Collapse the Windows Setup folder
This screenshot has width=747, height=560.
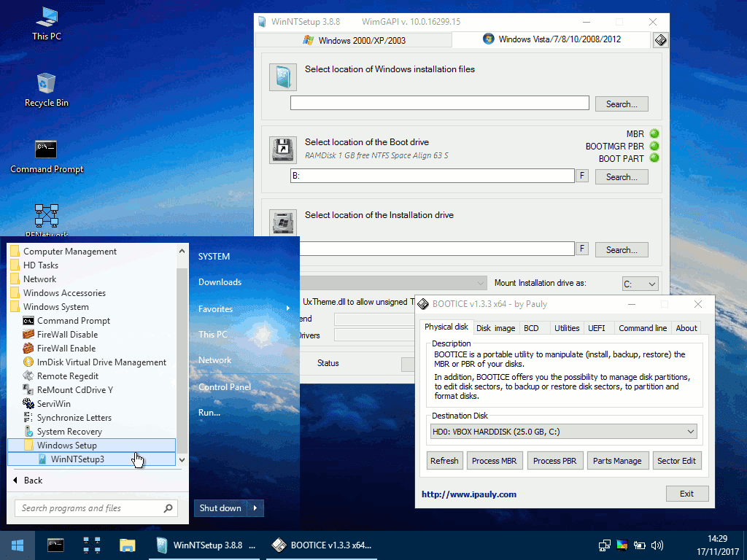coord(91,446)
